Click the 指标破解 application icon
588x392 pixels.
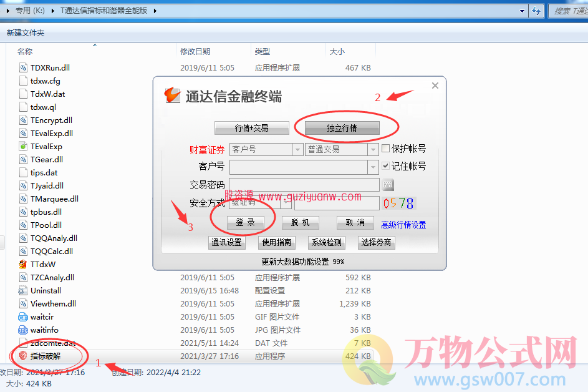pos(23,356)
